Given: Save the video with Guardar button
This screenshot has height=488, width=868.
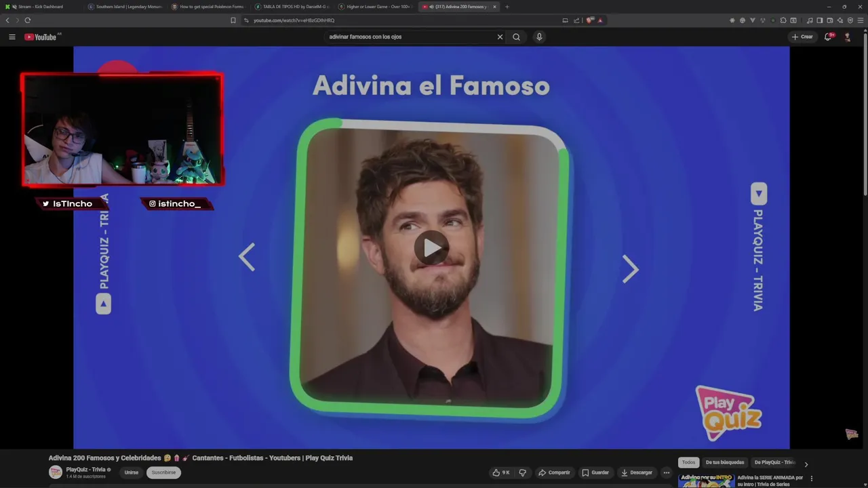Looking at the screenshot, I should point(595,472).
